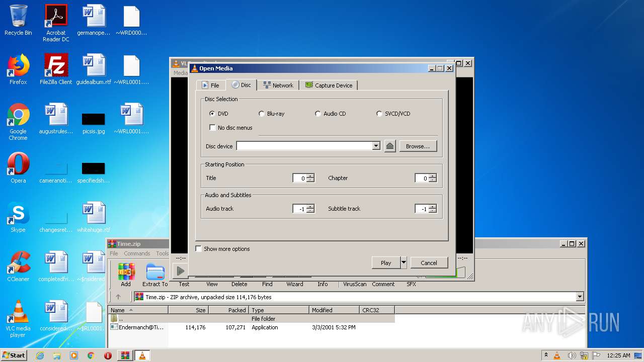Sort WinRAR list by Modified column
This screenshot has width=644, height=362.
point(334,310)
